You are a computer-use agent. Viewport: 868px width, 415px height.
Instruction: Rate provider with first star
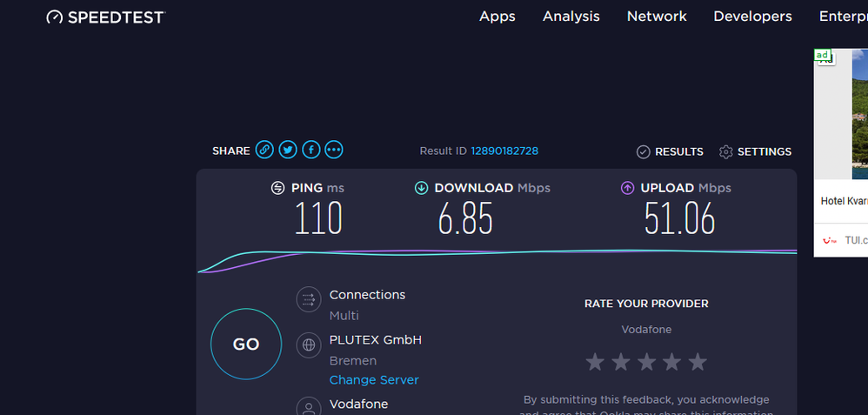pyautogui.click(x=595, y=362)
